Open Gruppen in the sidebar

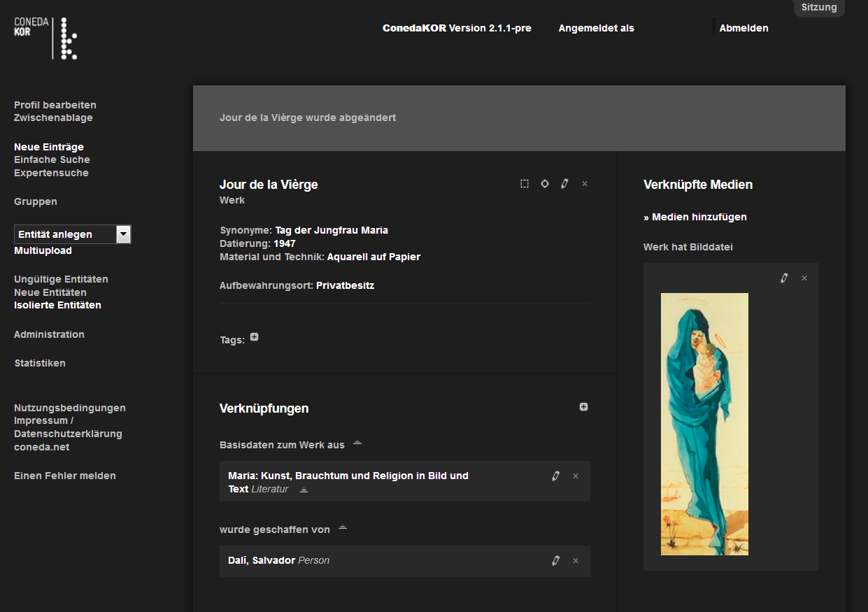pyautogui.click(x=36, y=201)
